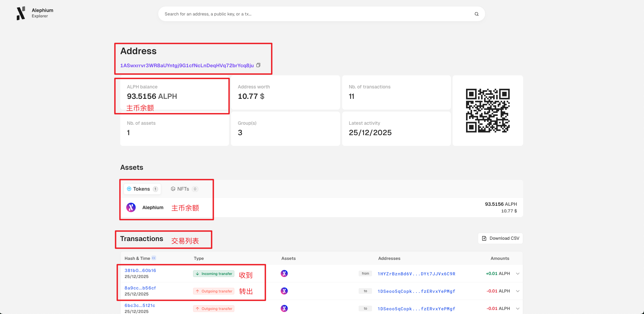Expand the 6bc3c...5121c transaction chevron
This screenshot has width=644, height=314.
pos(517,309)
